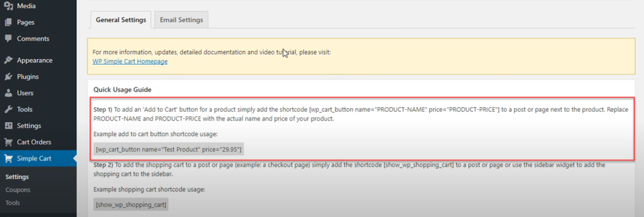Open the Simple Cart Settings submenu item
Screen dimensions: 644x217
point(17,177)
